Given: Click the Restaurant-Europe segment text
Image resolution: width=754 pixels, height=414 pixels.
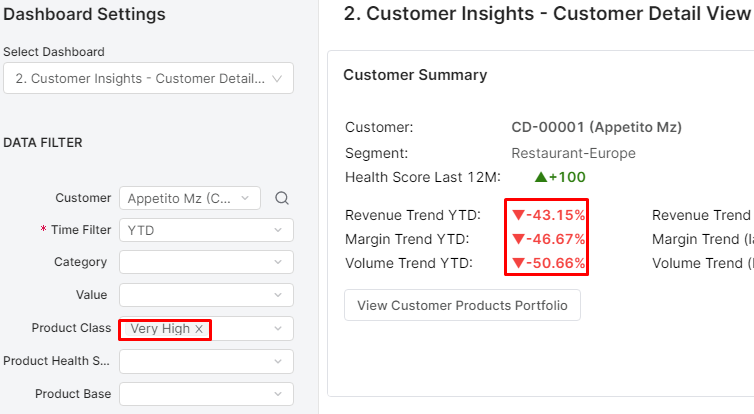Looking at the screenshot, I should click(x=573, y=153).
